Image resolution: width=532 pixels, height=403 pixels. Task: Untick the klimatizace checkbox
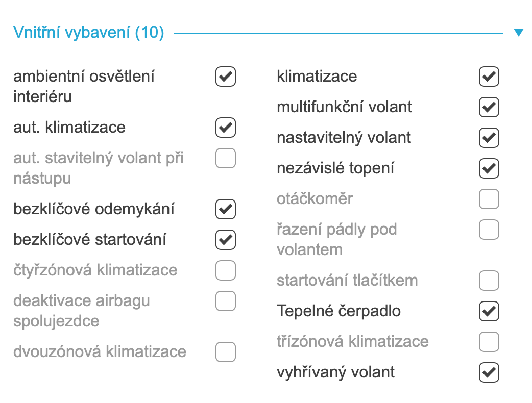pos(489,77)
